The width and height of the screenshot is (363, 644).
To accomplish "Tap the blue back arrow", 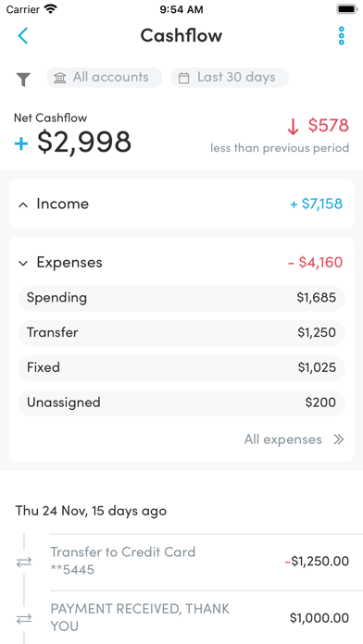I will pyautogui.click(x=22, y=36).
